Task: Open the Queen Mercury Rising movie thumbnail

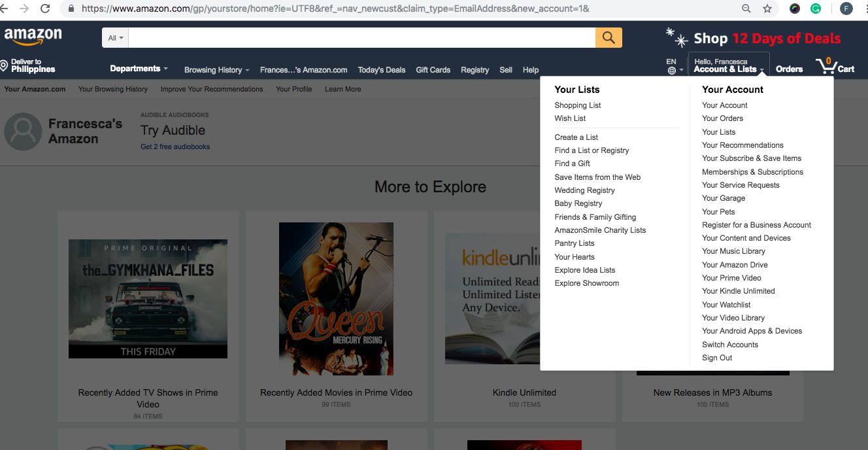Action: coord(336,299)
